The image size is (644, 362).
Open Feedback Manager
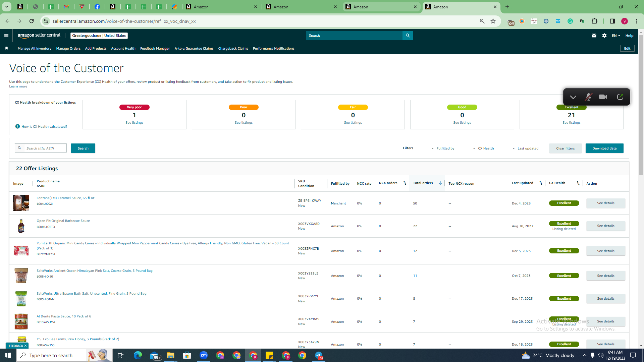155,49
